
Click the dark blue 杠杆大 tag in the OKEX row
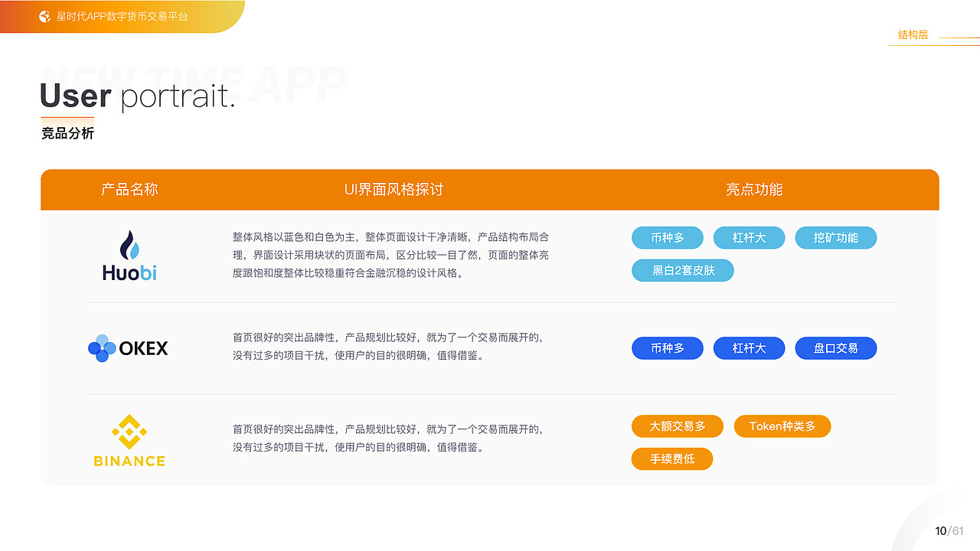(x=749, y=348)
